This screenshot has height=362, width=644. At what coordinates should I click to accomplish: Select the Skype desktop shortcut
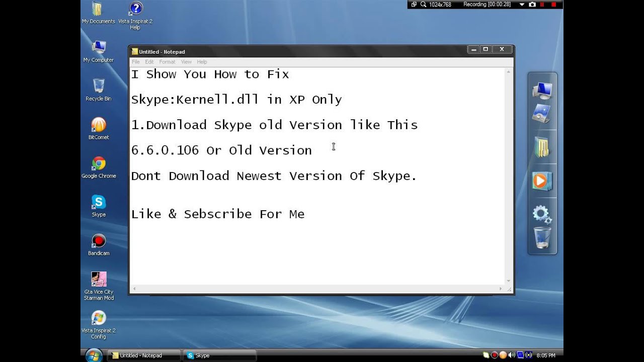pos(99,206)
